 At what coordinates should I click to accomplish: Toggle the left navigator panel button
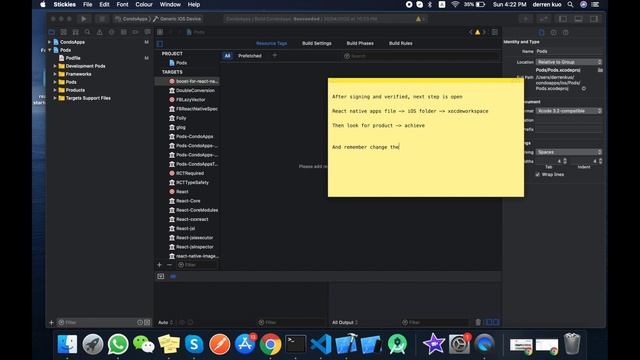click(563, 19)
